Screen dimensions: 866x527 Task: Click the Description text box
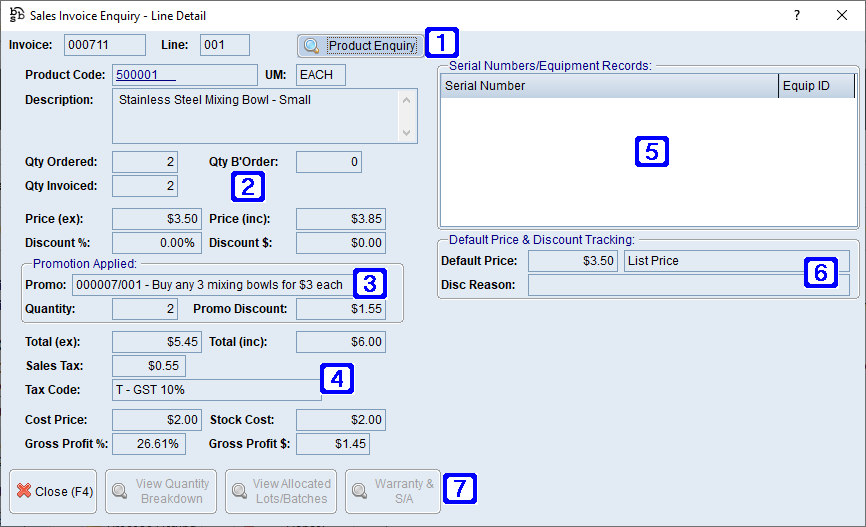265,116
